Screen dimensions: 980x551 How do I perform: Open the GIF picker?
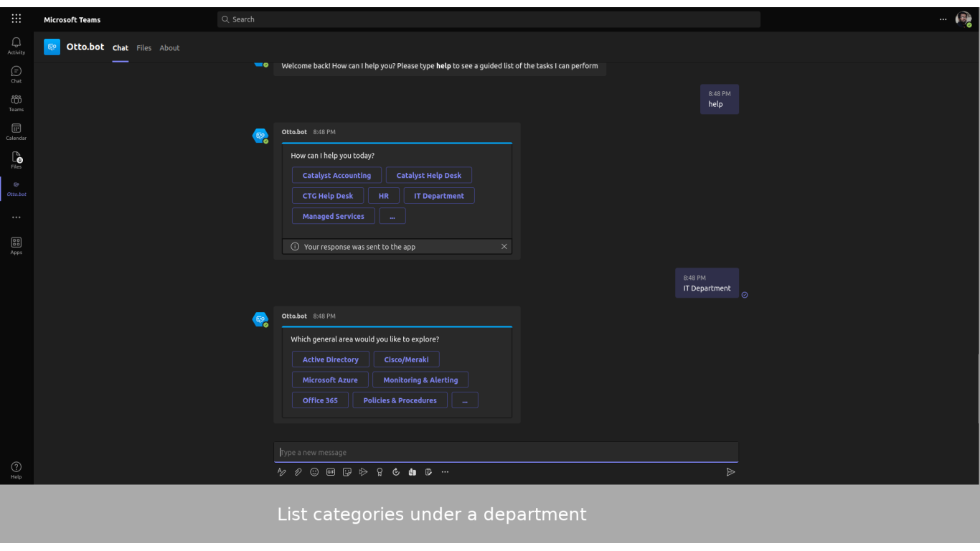click(331, 472)
